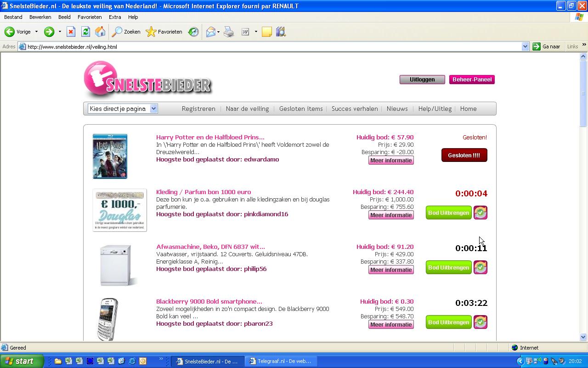Enable auto-bid for the Blackberry 9000 auction
The height and width of the screenshot is (368, 588).
pos(480,322)
